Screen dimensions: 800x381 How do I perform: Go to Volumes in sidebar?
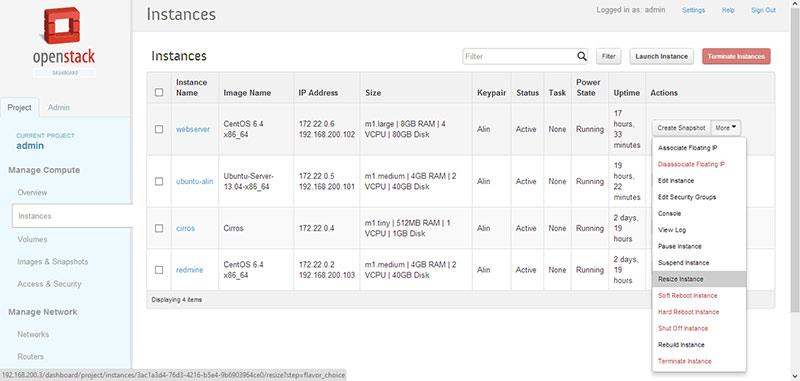pyautogui.click(x=32, y=239)
